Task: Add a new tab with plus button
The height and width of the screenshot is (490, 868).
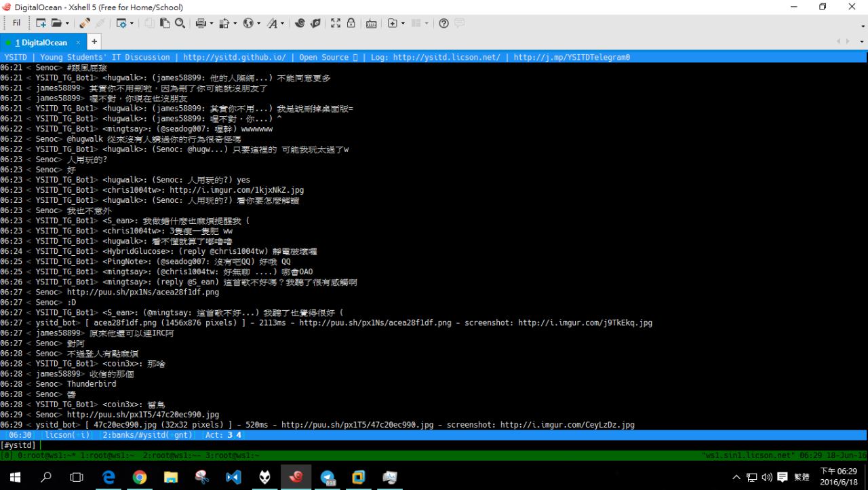Action: click(94, 42)
